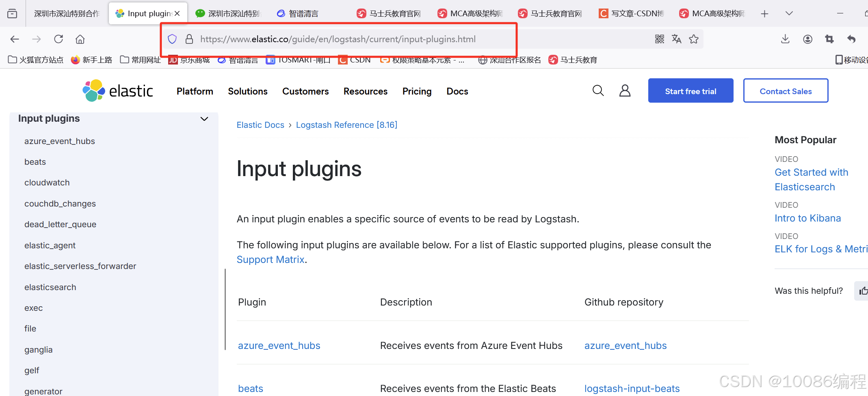
Task: Open 新手上路 bookmark
Action: click(91, 60)
